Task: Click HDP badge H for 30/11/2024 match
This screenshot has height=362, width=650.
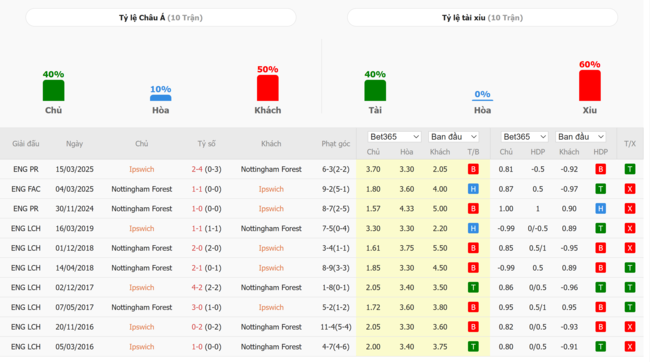Action: tap(600, 209)
